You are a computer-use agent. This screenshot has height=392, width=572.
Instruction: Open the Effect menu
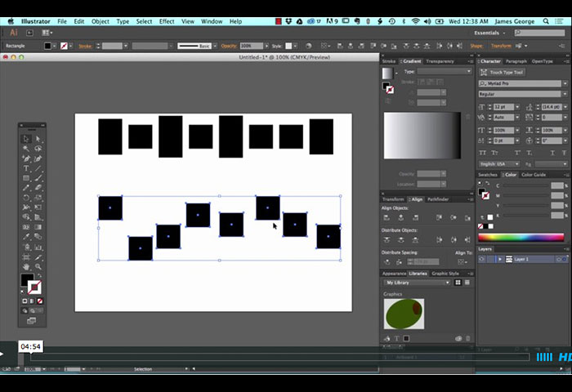[x=167, y=21]
